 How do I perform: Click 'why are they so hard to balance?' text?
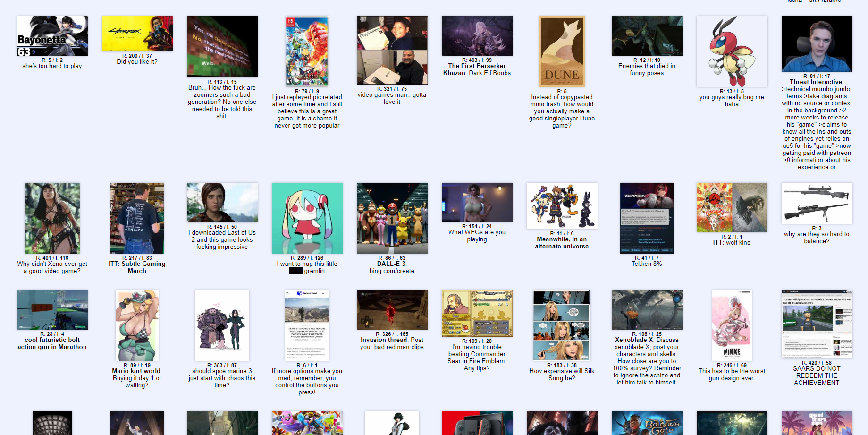coord(817,238)
